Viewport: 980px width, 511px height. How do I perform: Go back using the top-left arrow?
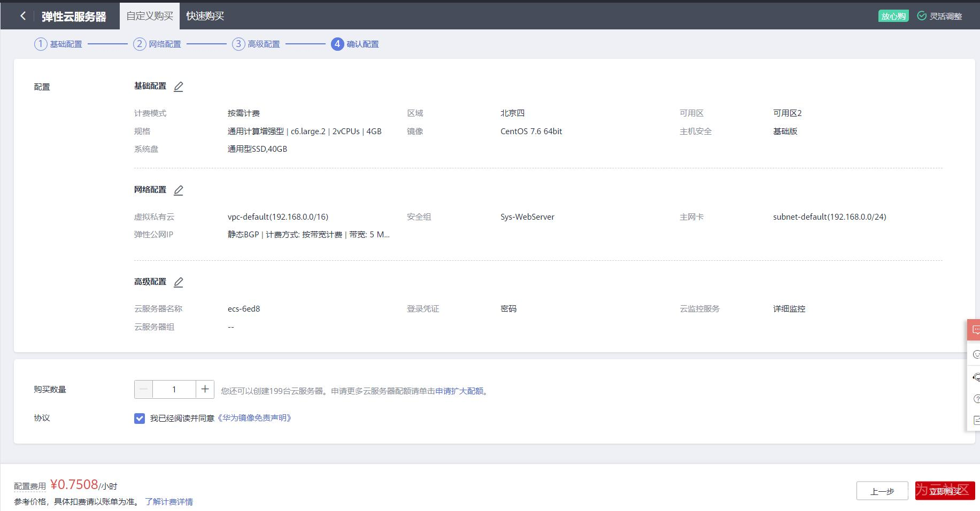pos(22,16)
